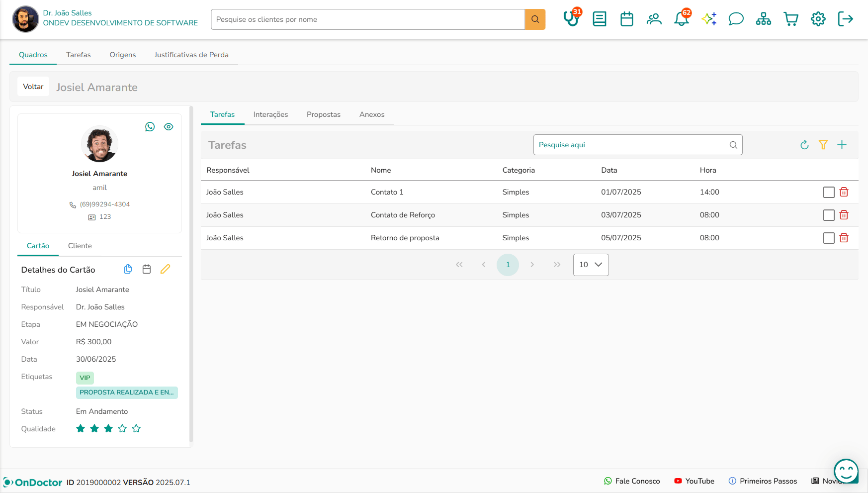Jump to last page double chevron
The height and width of the screenshot is (493, 868).
(557, 265)
